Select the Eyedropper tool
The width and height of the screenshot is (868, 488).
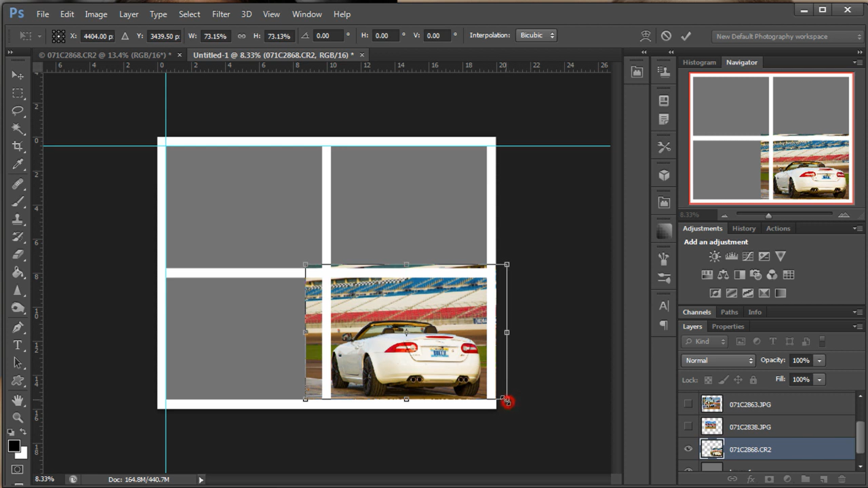(x=18, y=164)
